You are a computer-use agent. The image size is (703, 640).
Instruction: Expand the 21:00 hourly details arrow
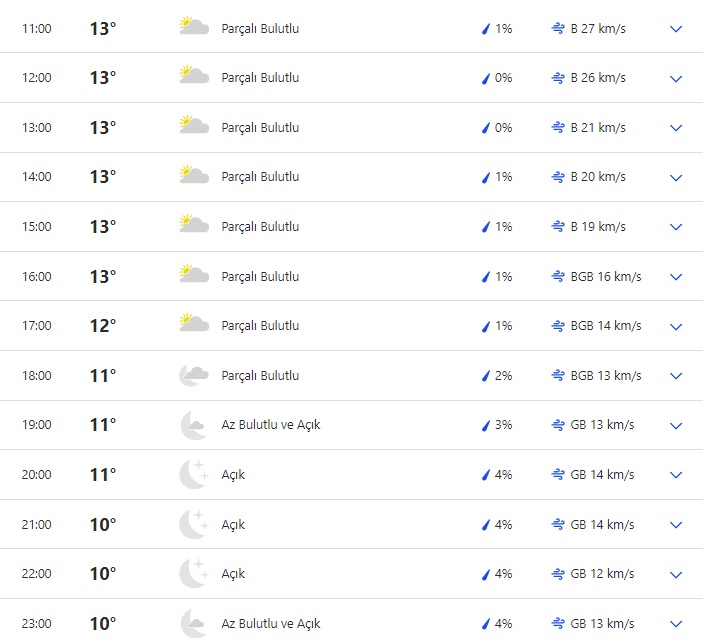coord(676,525)
